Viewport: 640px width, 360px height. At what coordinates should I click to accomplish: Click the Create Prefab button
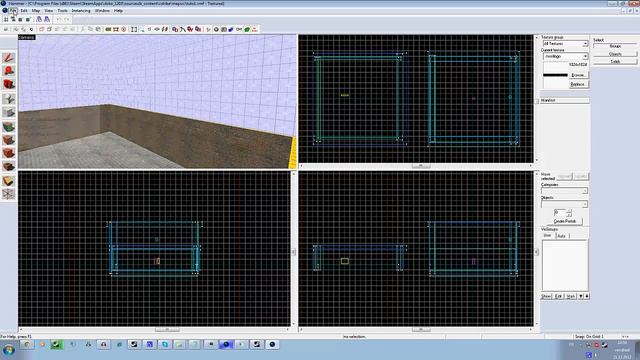click(x=565, y=221)
